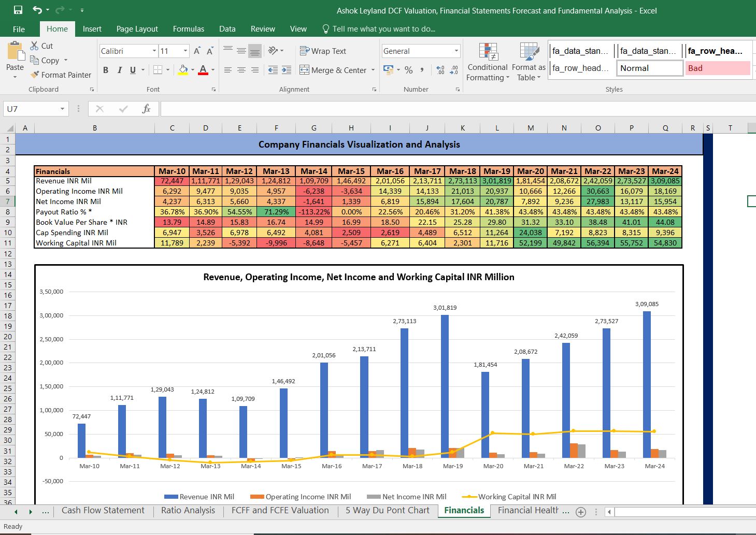Screen dimensions: 756x535
Task: Increase font size with large A icon
Action: tap(197, 51)
